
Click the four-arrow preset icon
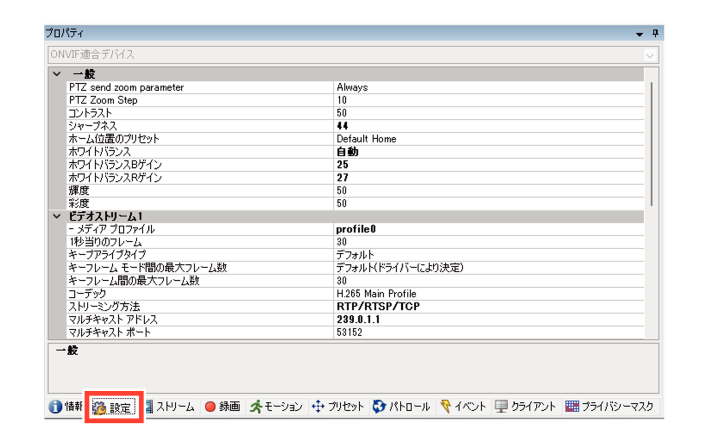318,406
